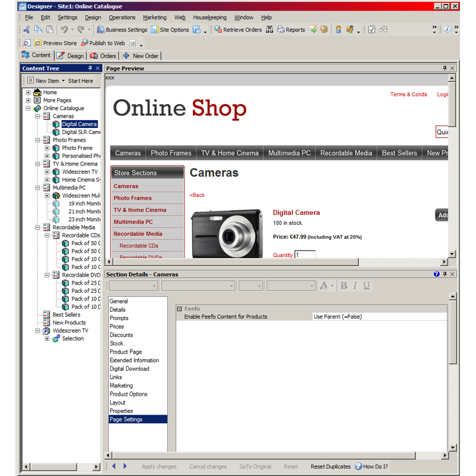Click the <Back link in preview

(197, 195)
